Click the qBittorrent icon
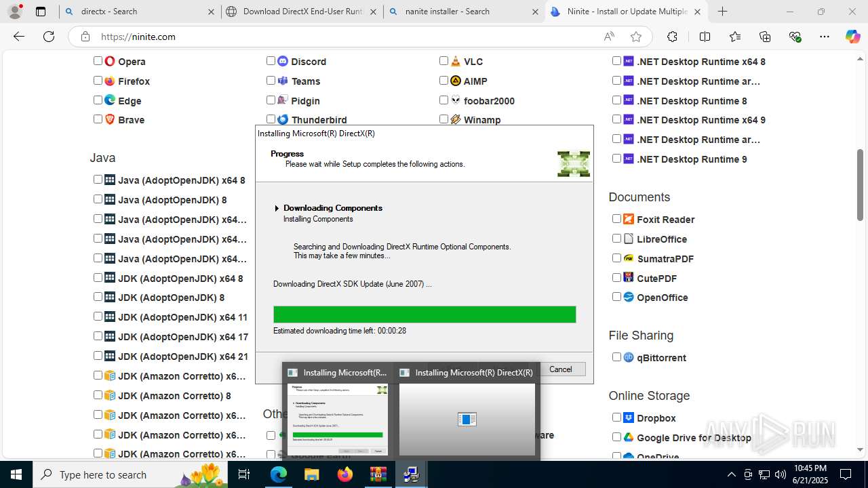868x488 pixels. pyautogui.click(x=629, y=357)
